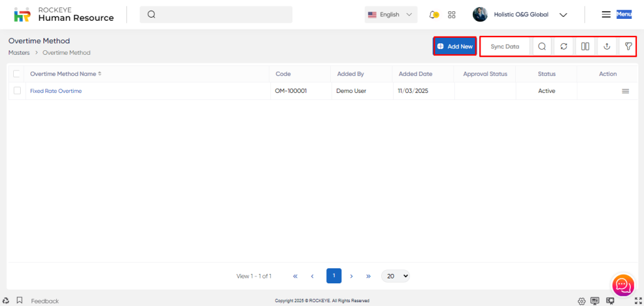
Task: Open the column layout icon
Action: pyautogui.click(x=585, y=46)
